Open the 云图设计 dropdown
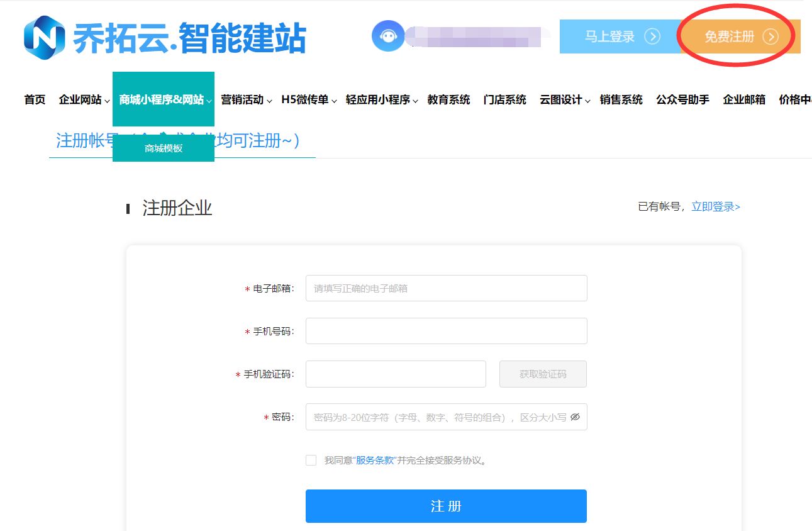The width and height of the screenshot is (812, 531). (x=562, y=99)
